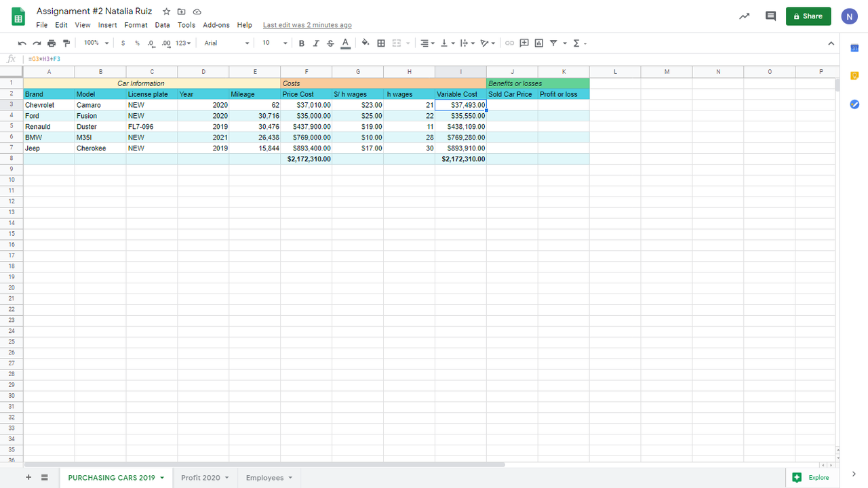Image resolution: width=868 pixels, height=488 pixels.
Task: Format as percent
Action: 137,43
